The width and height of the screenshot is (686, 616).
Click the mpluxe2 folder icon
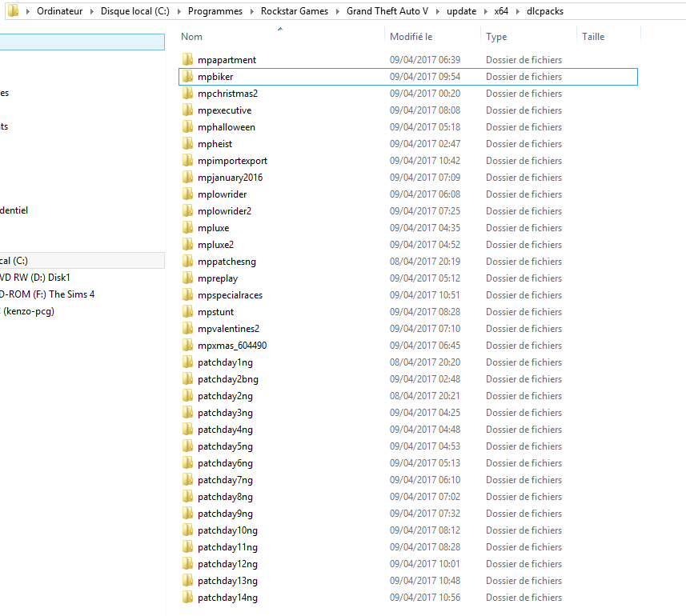pyautogui.click(x=187, y=244)
